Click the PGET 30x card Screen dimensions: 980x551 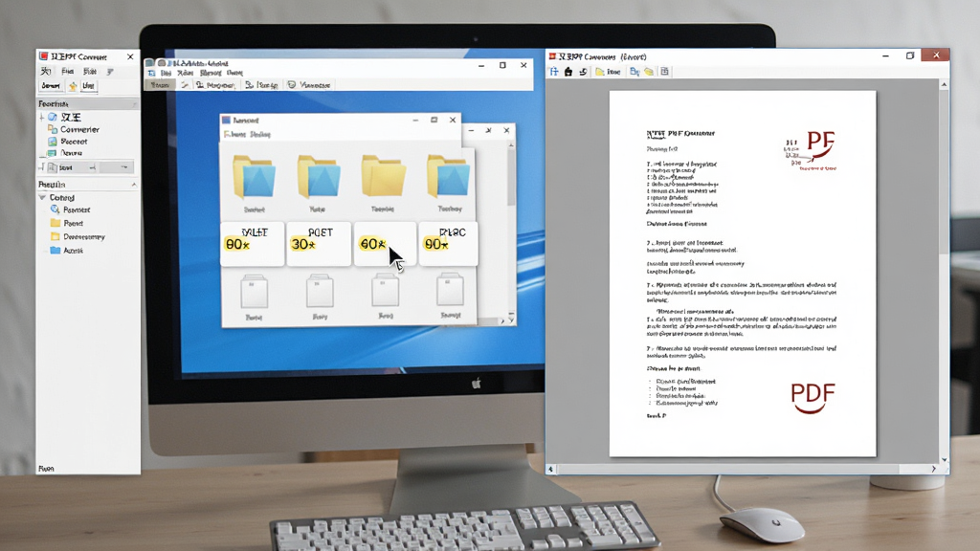(x=318, y=243)
